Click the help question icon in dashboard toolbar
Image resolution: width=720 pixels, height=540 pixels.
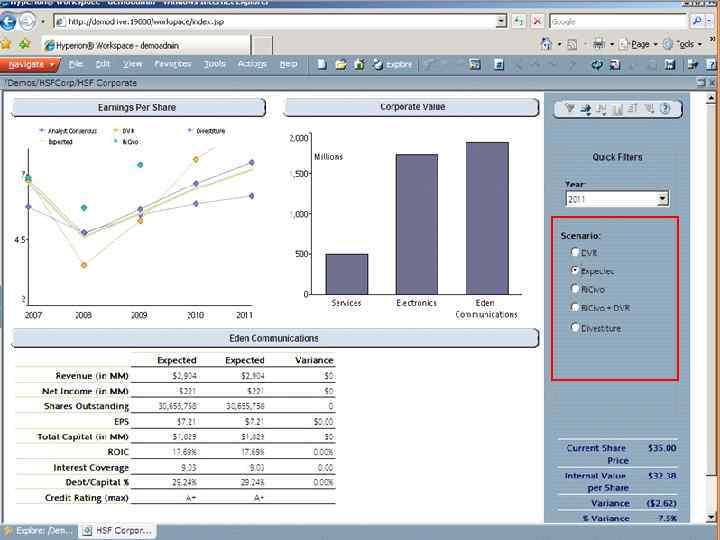[665, 108]
